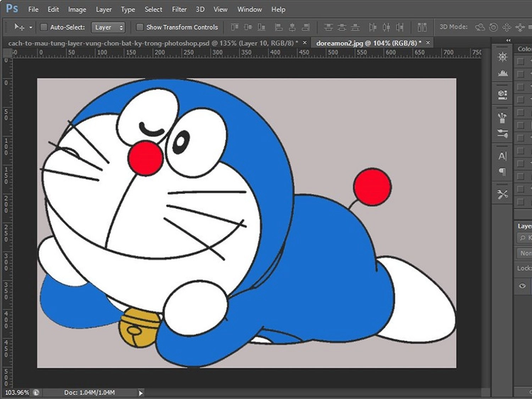Open the Help menu
The image size is (532, 399).
tap(278, 9)
